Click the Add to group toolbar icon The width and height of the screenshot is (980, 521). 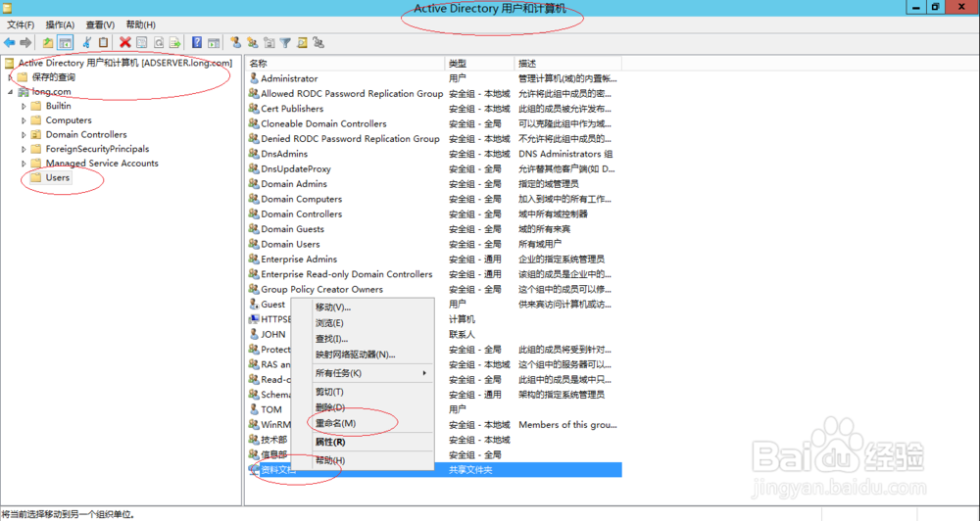[x=318, y=42]
